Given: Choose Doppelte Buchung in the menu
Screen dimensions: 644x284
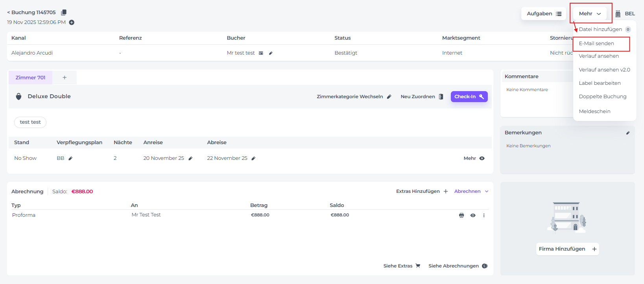Looking at the screenshot, I should pos(602,97).
